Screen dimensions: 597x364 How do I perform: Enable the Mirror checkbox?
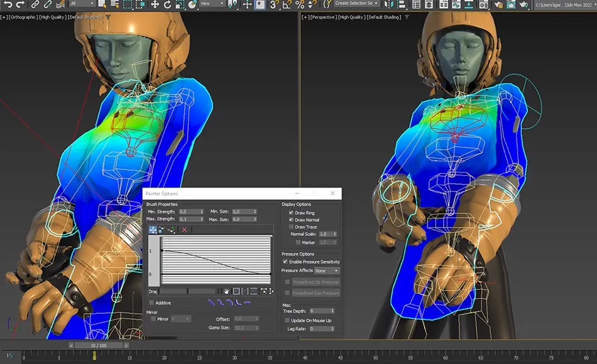pos(153,319)
